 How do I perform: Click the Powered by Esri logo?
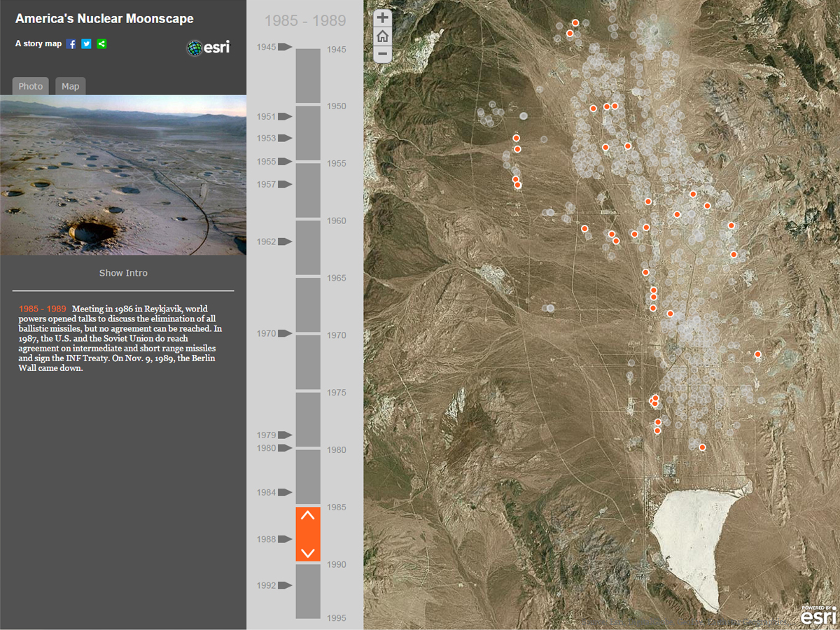(818, 615)
